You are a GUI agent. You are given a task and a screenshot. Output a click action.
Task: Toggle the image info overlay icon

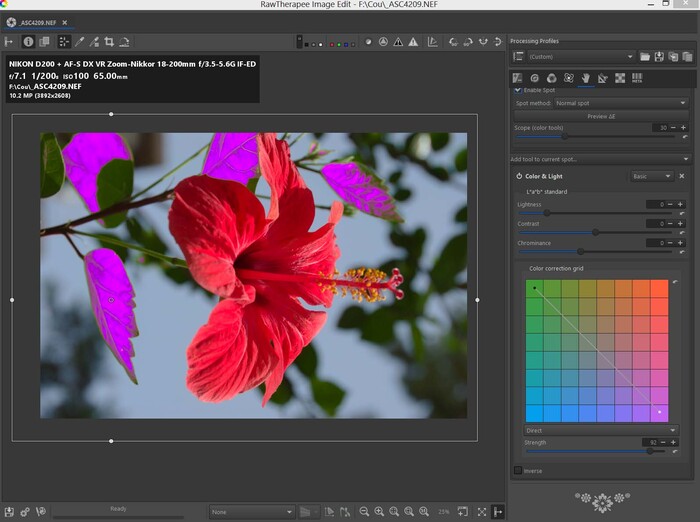point(28,42)
